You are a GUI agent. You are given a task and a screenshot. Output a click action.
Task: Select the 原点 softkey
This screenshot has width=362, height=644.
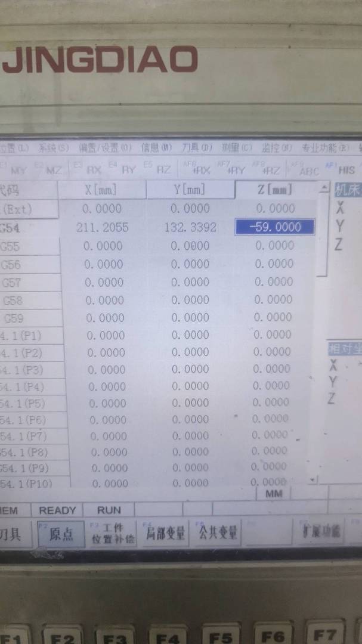click(x=61, y=534)
